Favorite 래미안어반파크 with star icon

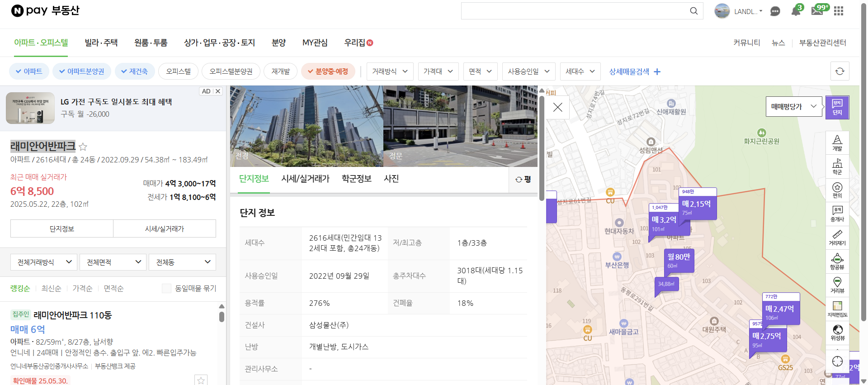tap(83, 147)
